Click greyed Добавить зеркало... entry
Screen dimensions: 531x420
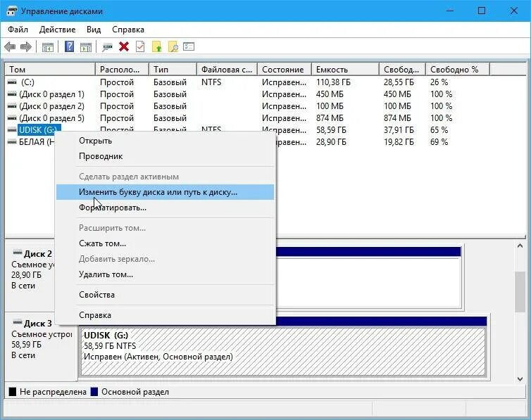pos(165,259)
